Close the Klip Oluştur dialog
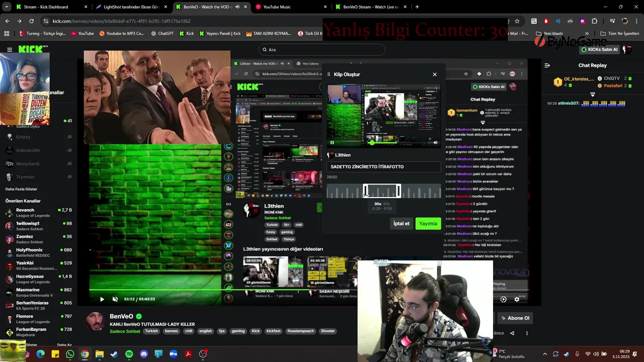Viewport: 644px width, 362px height. 435,74
